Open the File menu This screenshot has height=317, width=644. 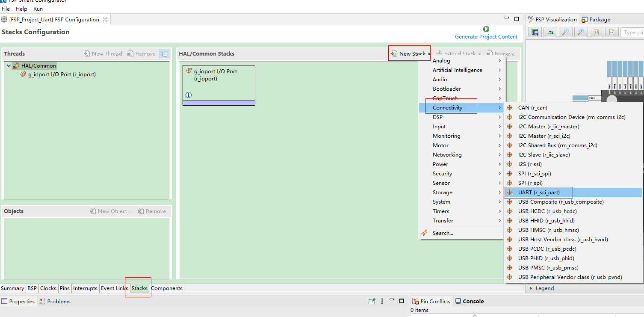tap(6, 9)
